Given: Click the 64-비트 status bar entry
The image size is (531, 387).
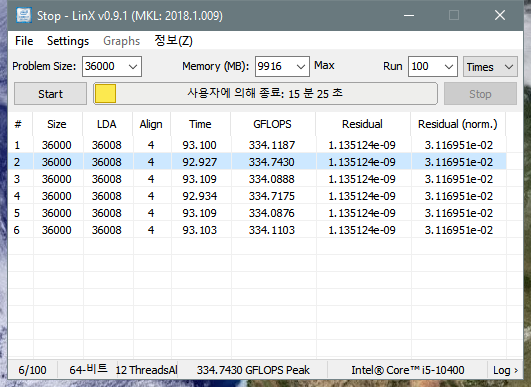Looking at the screenshot, I should point(88,369).
